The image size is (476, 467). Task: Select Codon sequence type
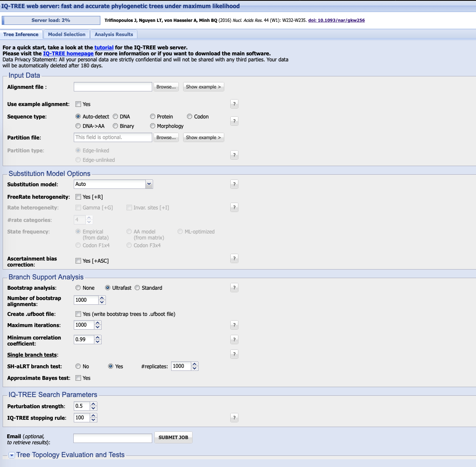point(190,116)
